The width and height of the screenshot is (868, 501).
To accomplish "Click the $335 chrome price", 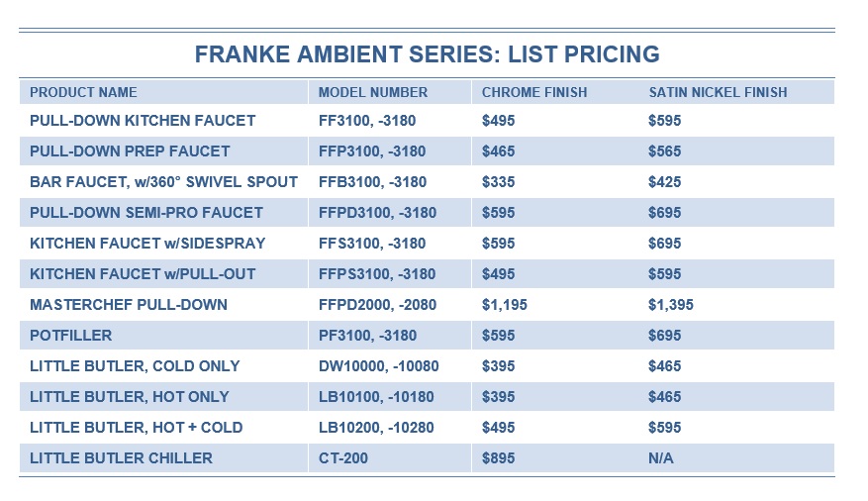I will click(498, 182).
